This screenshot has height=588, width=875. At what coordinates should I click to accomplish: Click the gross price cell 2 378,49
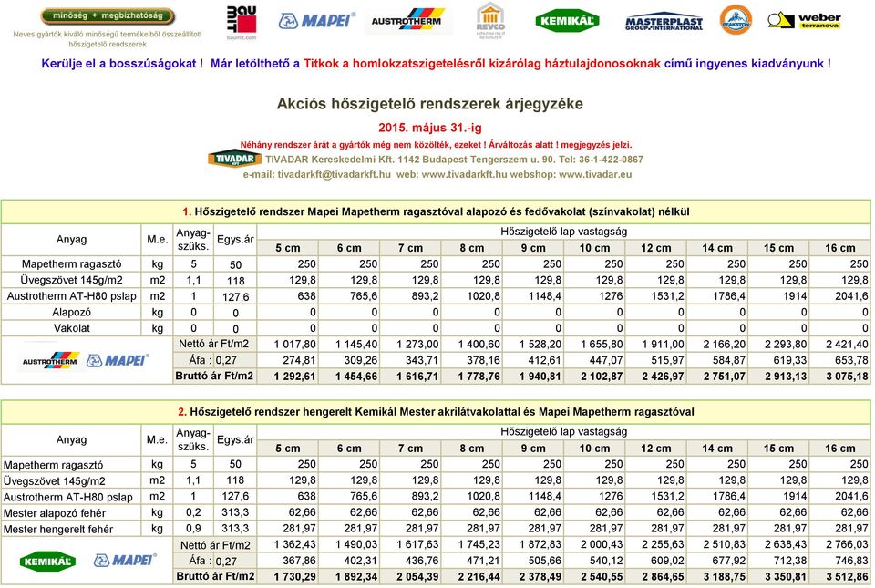coord(533,576)
